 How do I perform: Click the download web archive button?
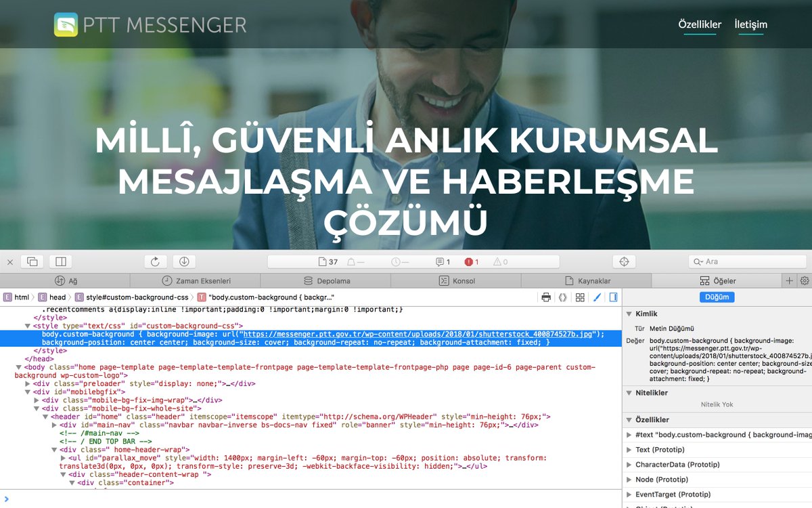point(184,261)
